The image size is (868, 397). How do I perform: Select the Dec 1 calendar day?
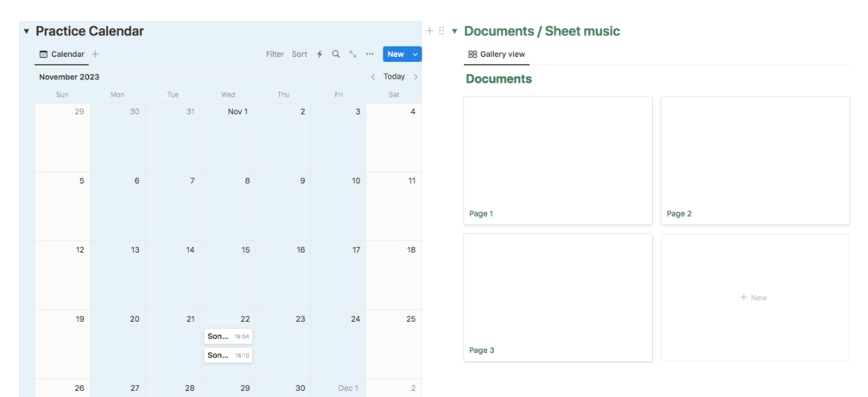click(339, 388)
